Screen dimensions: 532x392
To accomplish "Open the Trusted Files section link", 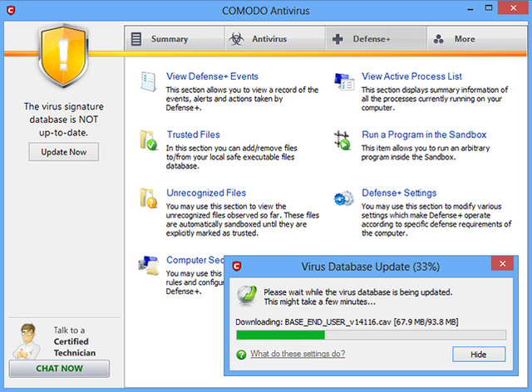I will 193,135.
